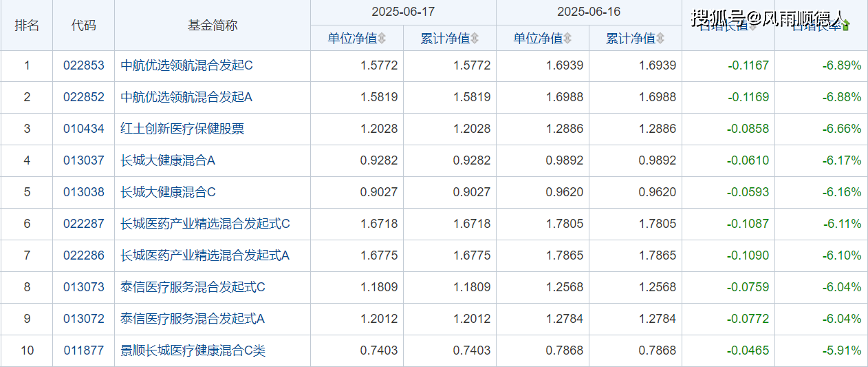Sort by 2025-06-17 单位净值 arrow icon
Image resolution: width=868 pixels, height=367 pixels.
tap(382, 39)
